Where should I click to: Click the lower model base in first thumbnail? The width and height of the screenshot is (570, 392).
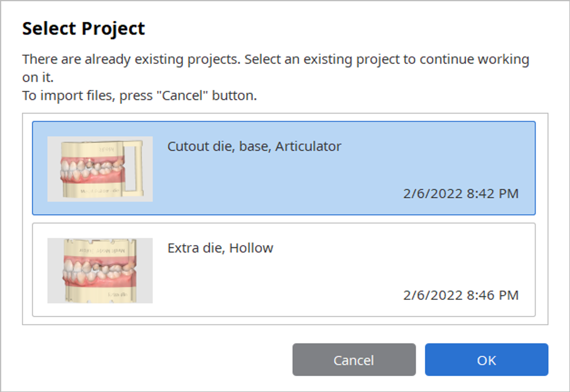coord(93,189)
